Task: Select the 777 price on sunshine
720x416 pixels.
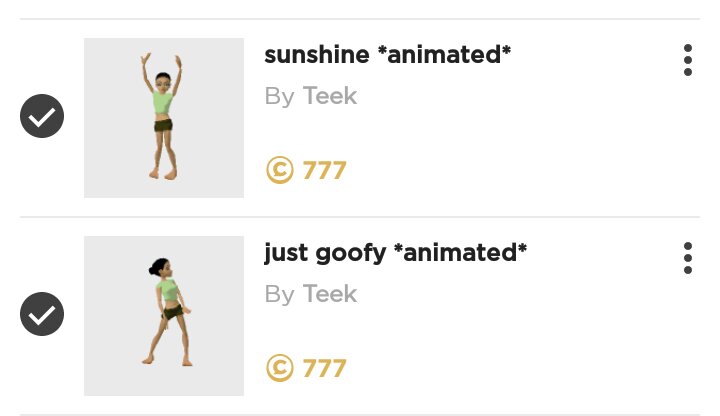Action: pos(324,170)
